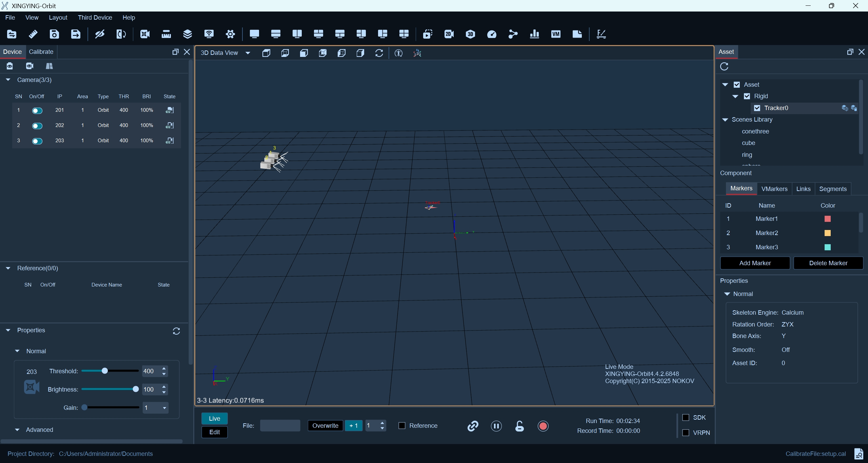Click the stacked layers toolbar icon
The height and width of the screenshot is (463, 868).
tap(188, 34)
